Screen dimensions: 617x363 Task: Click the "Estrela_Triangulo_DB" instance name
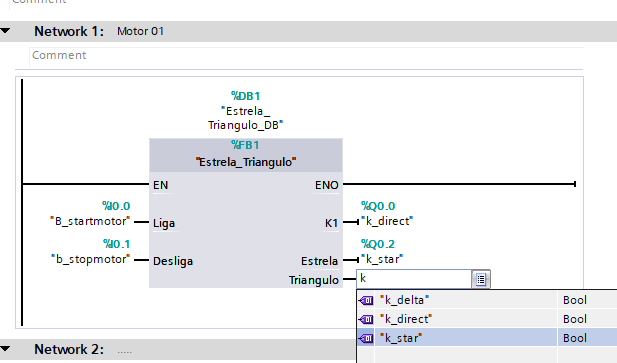coord(246,118)
